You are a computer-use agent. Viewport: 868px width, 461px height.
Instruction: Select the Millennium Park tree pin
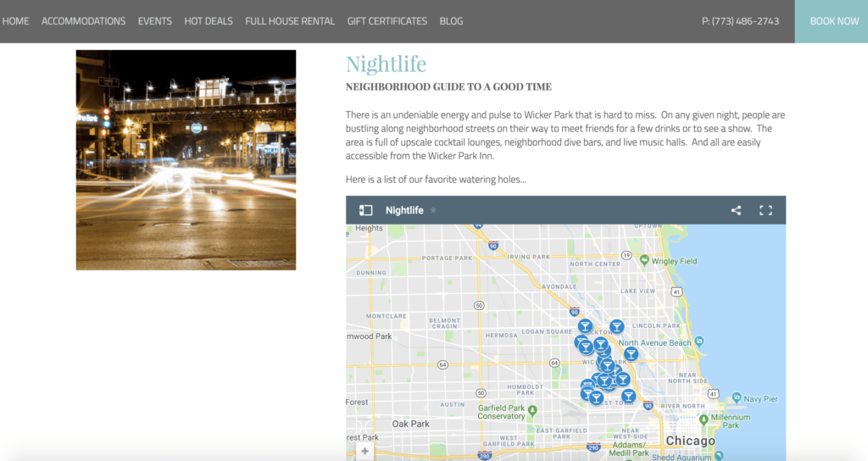[x=704, y=419]
